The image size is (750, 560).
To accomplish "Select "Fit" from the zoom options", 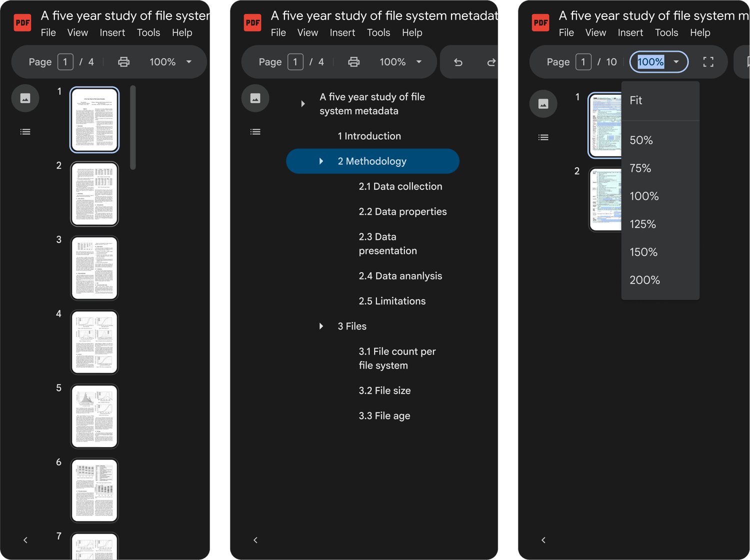I will [x=635, y=100].
